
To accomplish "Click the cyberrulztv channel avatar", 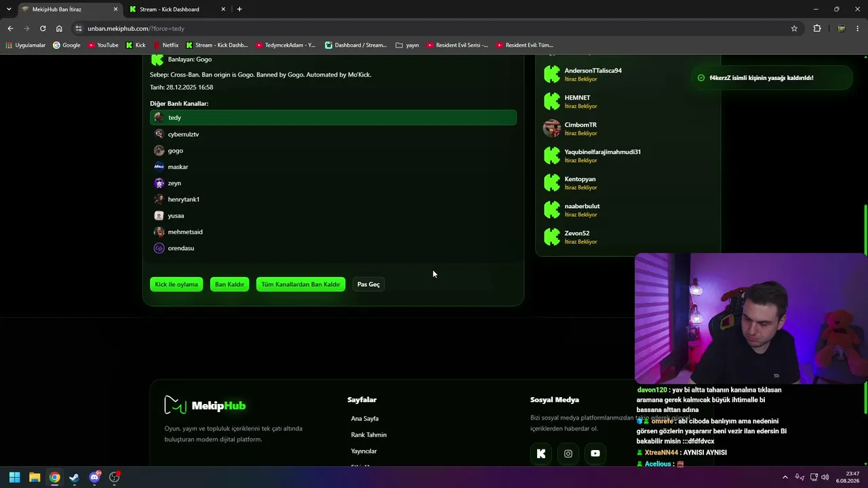I will [x=159, y=134].
